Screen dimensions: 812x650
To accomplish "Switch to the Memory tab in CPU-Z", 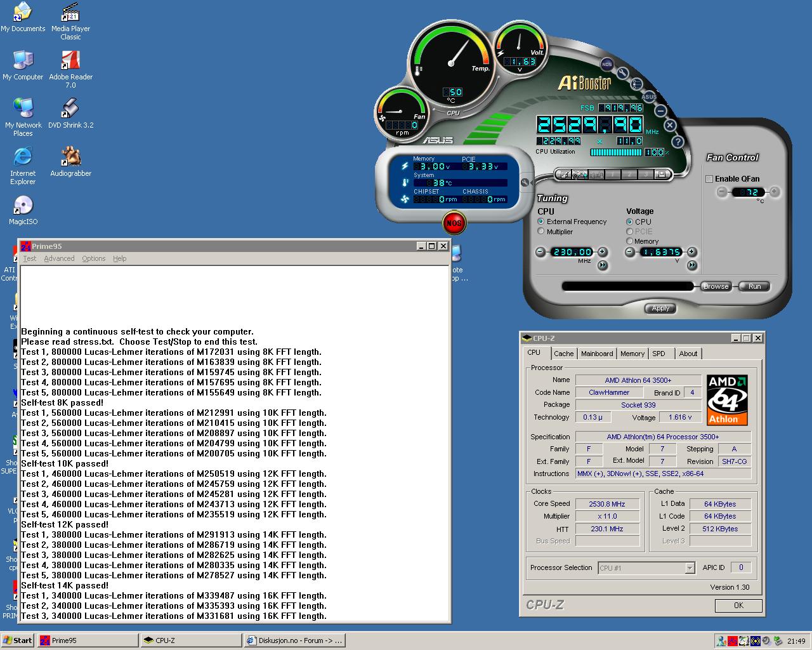I will [632, 354].
